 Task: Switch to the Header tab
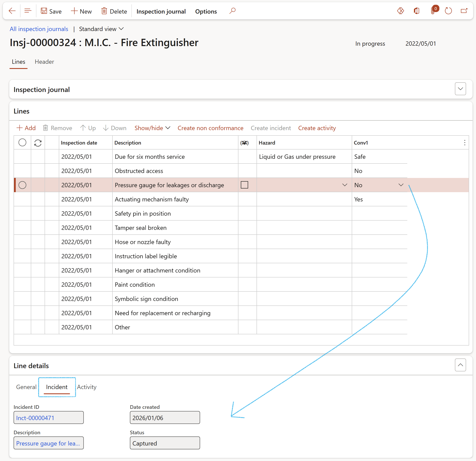[44, 62]
